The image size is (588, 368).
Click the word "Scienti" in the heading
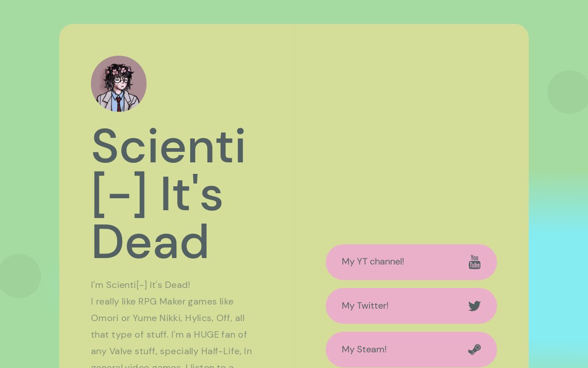[169, 146]
